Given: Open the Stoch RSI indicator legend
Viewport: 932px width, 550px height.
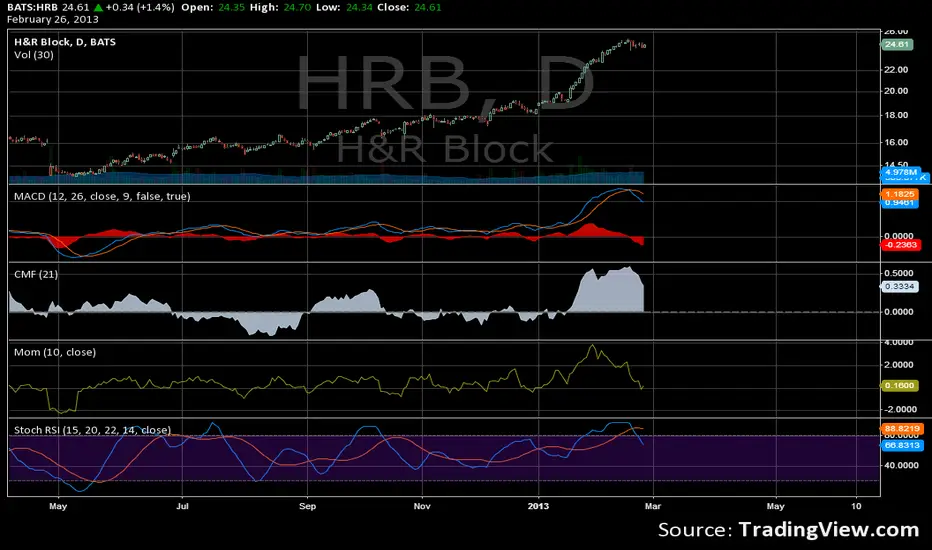Looking at the screenshot, I should 92,430.
